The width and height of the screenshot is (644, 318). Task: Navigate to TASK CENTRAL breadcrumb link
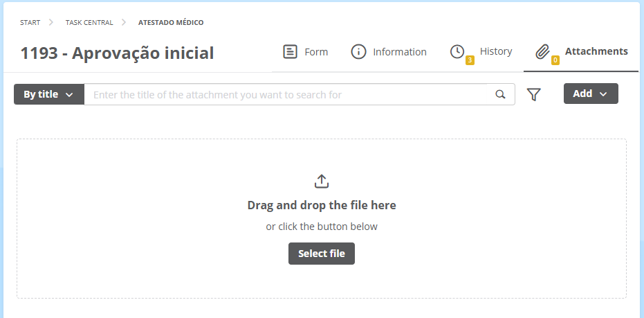(x=89, y=23)
